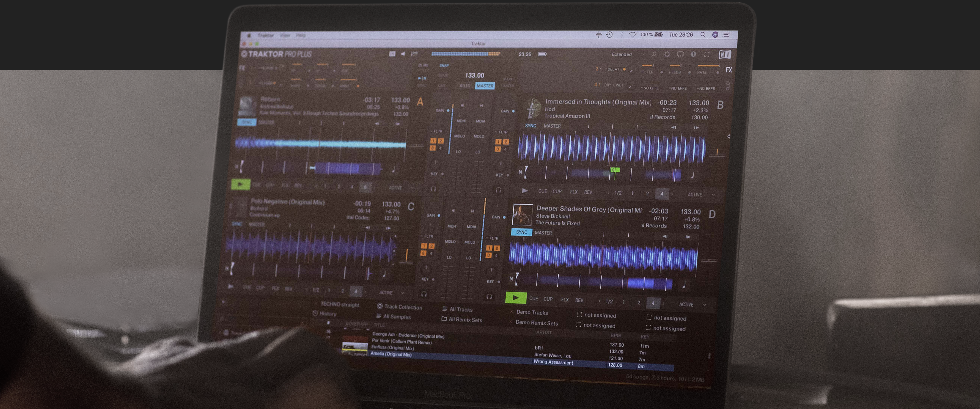Toggle MASTER on Deck D
The image size is (980, 409).
(x=543, y=233)
